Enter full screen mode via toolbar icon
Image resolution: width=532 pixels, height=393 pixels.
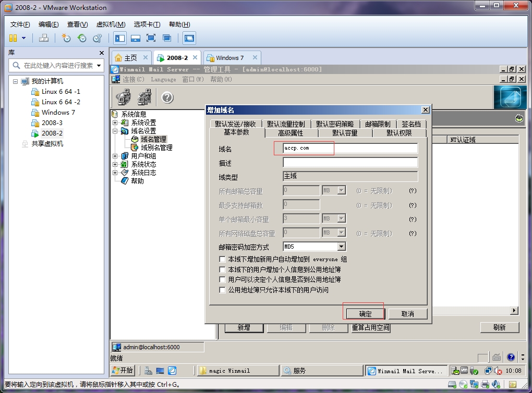pyautogui.click(x=151, y=38)
